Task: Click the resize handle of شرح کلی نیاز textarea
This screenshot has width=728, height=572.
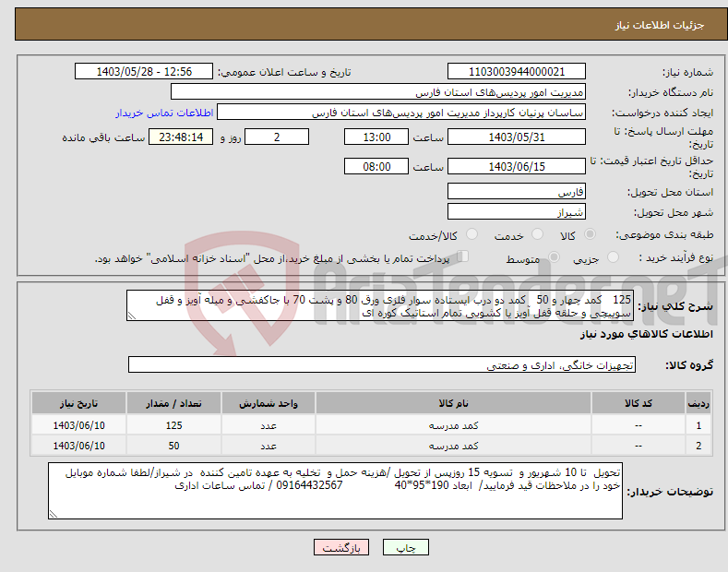Action: coord(132,316)
